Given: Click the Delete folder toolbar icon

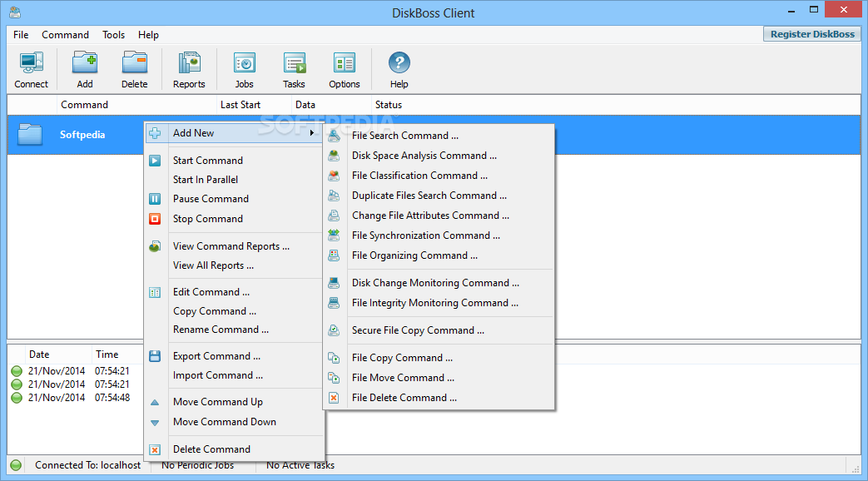Looking at the screenshot, I should coord(135,63).
